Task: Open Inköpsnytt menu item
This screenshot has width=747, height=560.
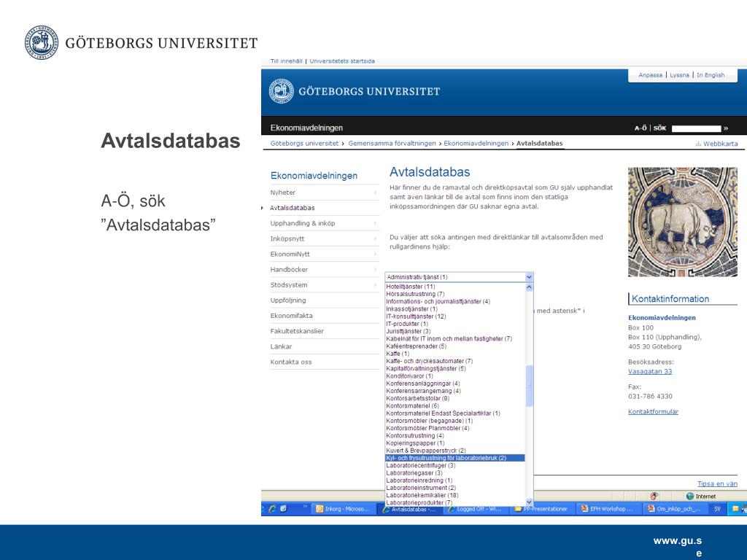Action: (287, 238)
